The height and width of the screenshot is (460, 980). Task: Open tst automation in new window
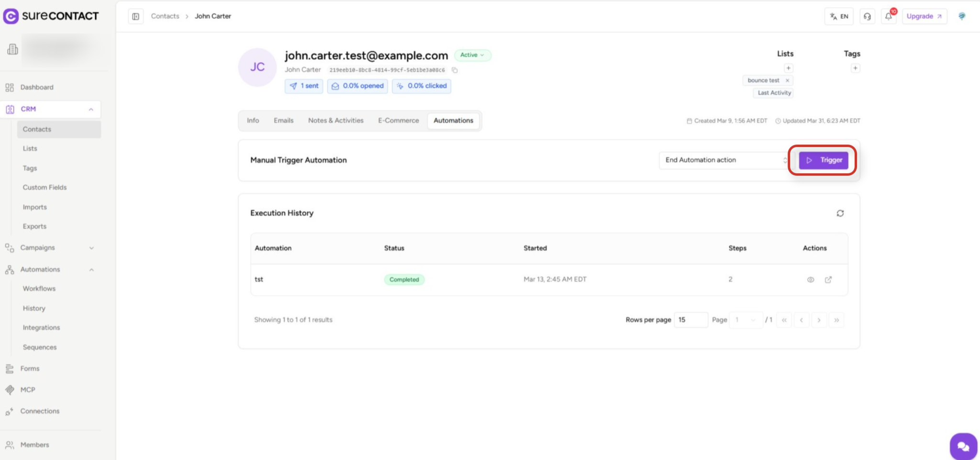pos(828,280)
